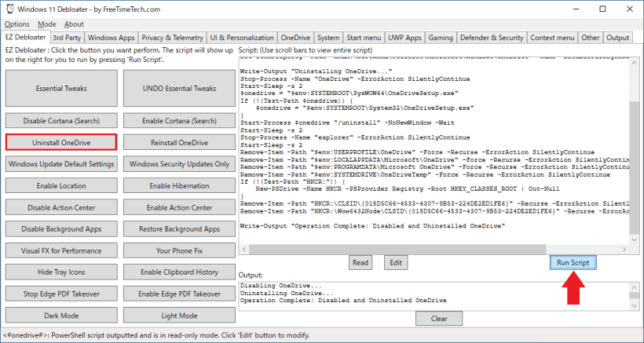Click in the script text area
The height and width of the screenshot is (343, 644).
[432, 157]
